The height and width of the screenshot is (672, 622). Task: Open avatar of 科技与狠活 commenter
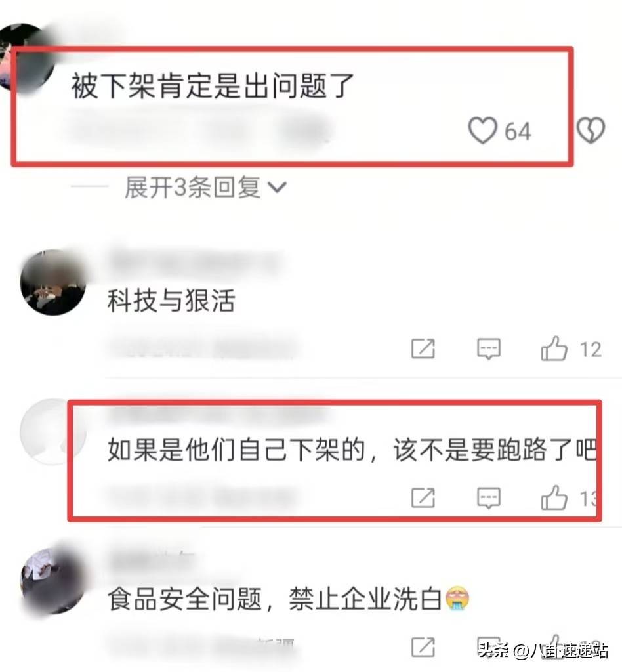[53, 282]
